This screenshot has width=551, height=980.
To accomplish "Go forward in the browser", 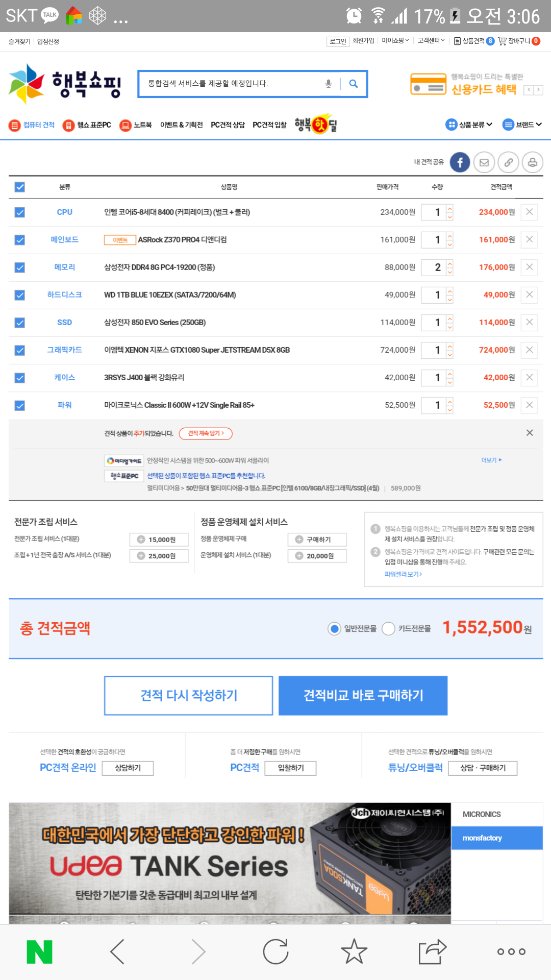I will (198, 952).
